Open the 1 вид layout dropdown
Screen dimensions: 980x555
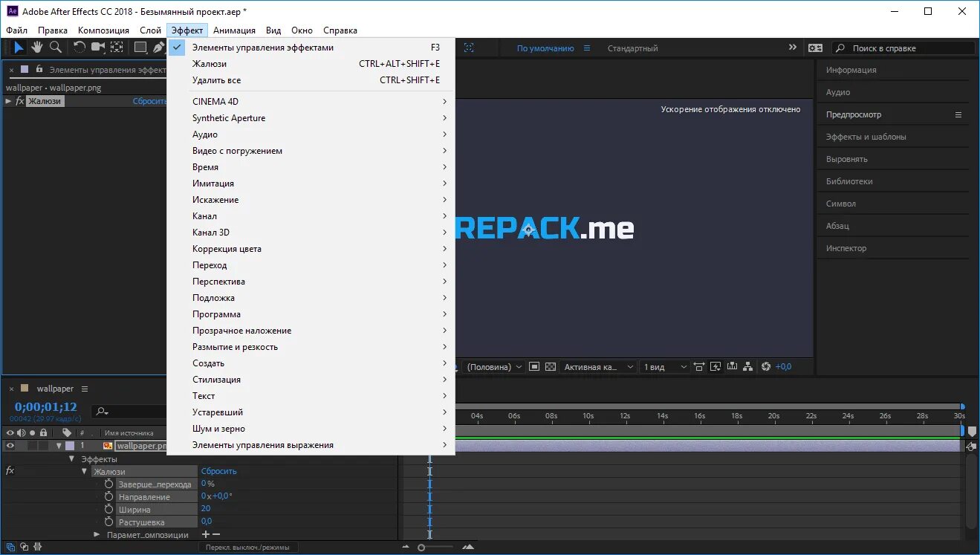(x=666, y=366)
